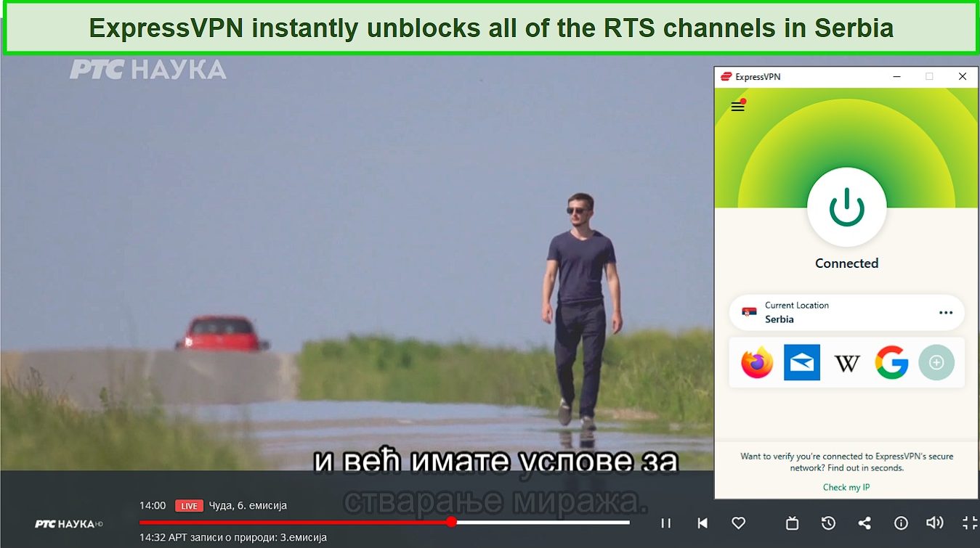Share the stream using share icon

pyautogui.click(x=864, y=523)
